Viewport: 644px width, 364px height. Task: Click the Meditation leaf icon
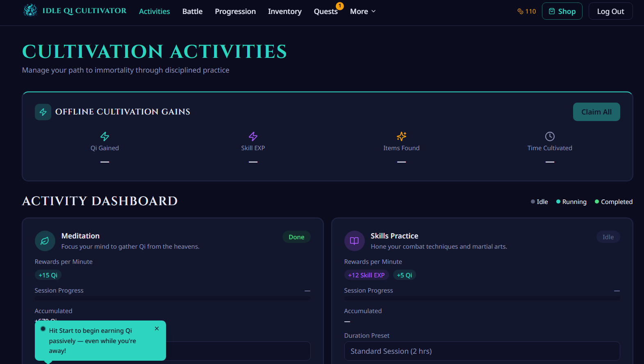click(x=45, y=241)
